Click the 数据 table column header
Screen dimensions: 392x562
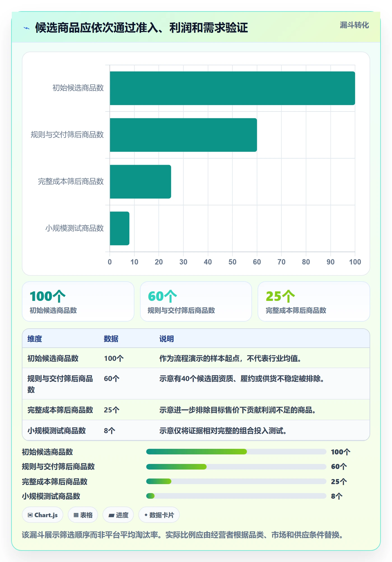coord(111,339)
